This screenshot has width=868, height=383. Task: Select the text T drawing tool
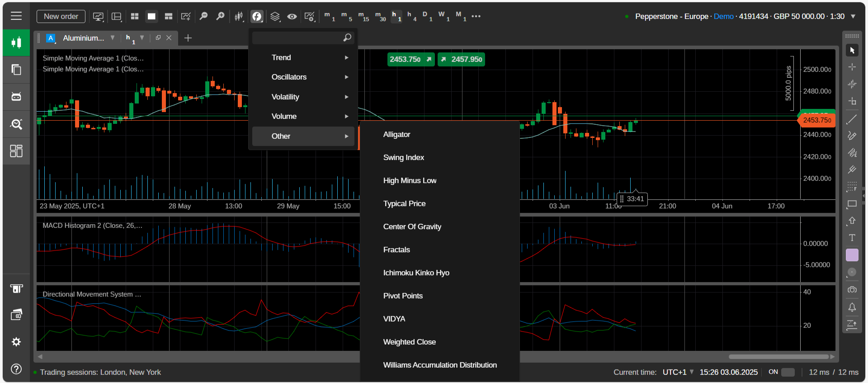click(852, 238)
